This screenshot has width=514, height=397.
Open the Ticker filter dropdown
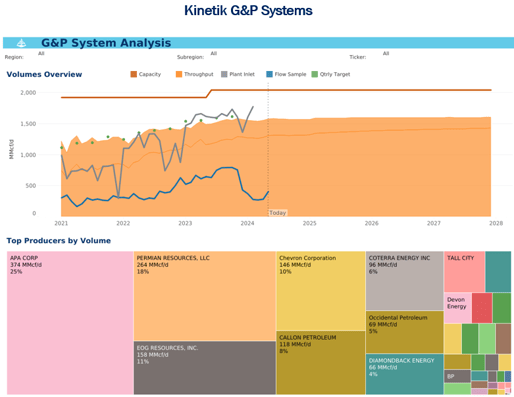tap(386, 53)
